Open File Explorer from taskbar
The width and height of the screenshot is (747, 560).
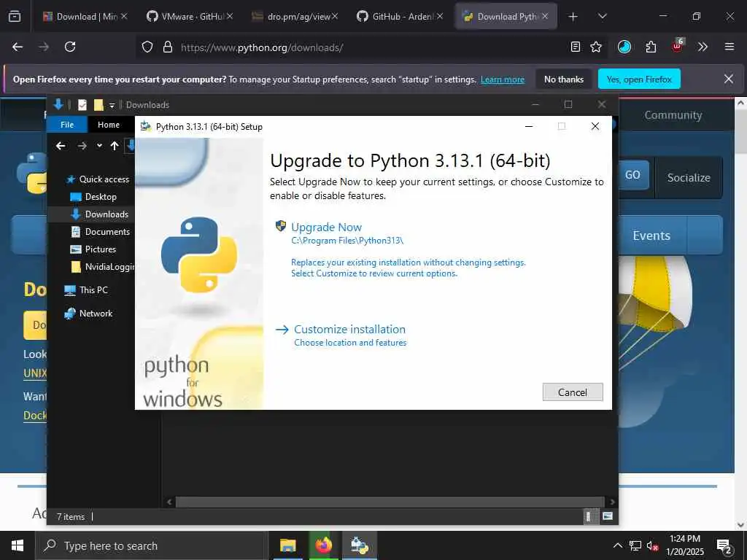(287, 545)
